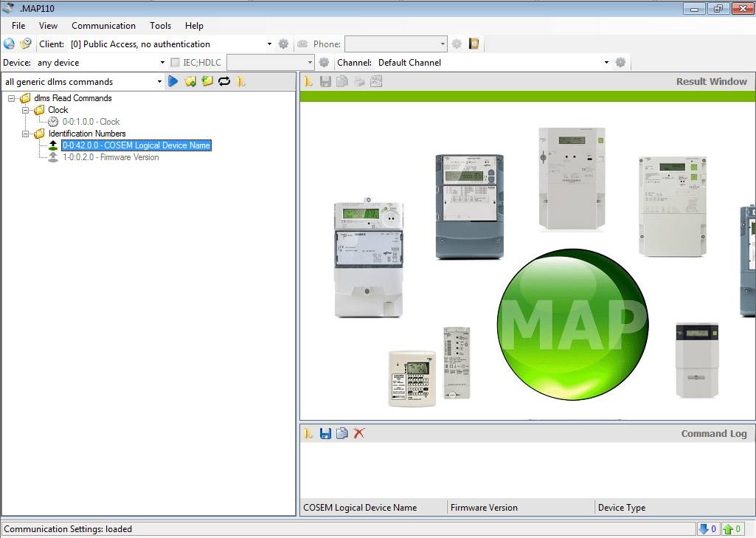Image resolution: width=756 pixels, height=538 pixels.
Task: Open the repeat command execution icon
Action: [224, 81]
